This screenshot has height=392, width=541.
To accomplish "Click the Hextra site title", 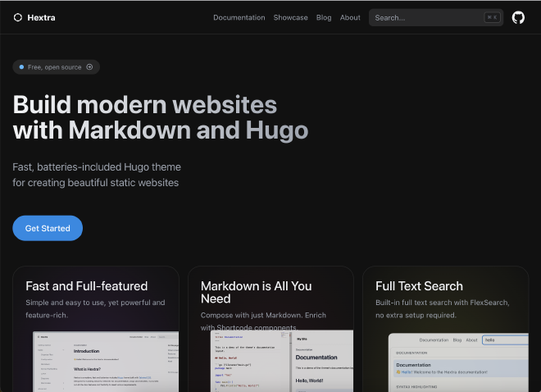I will pos(41,17).
